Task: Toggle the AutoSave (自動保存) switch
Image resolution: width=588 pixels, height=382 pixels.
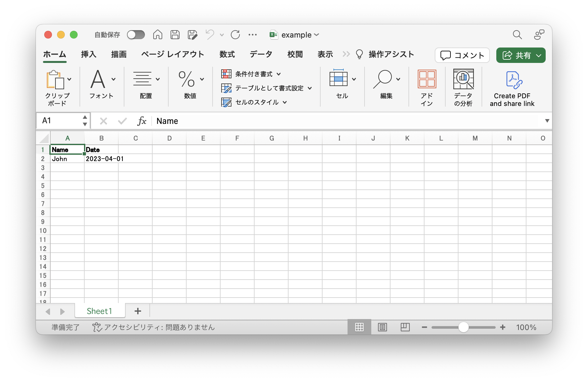Action: pos(136,35)
